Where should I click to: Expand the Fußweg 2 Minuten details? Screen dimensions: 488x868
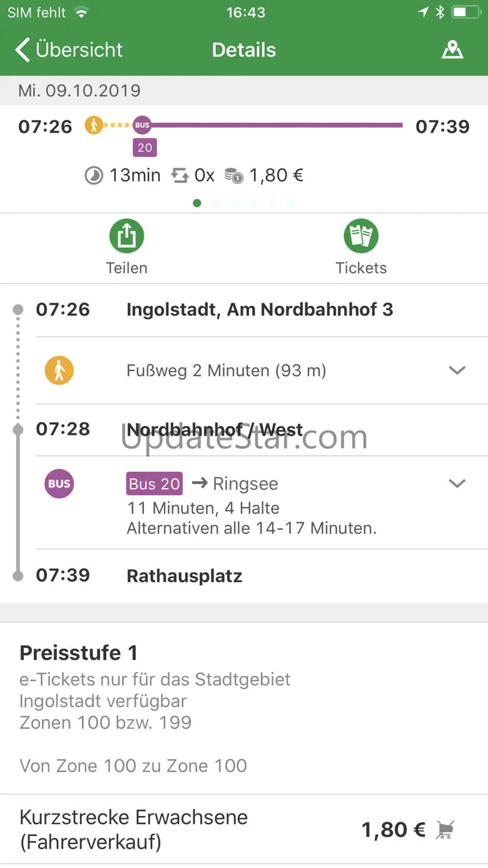point(457,370)
